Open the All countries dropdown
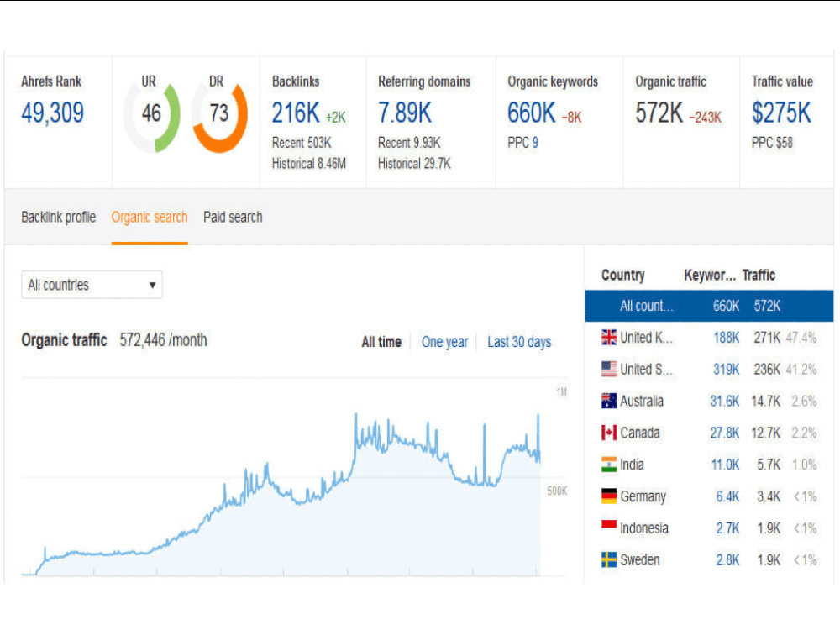Image resolution: width=840 pixels, height=630 pixels. 92,285
